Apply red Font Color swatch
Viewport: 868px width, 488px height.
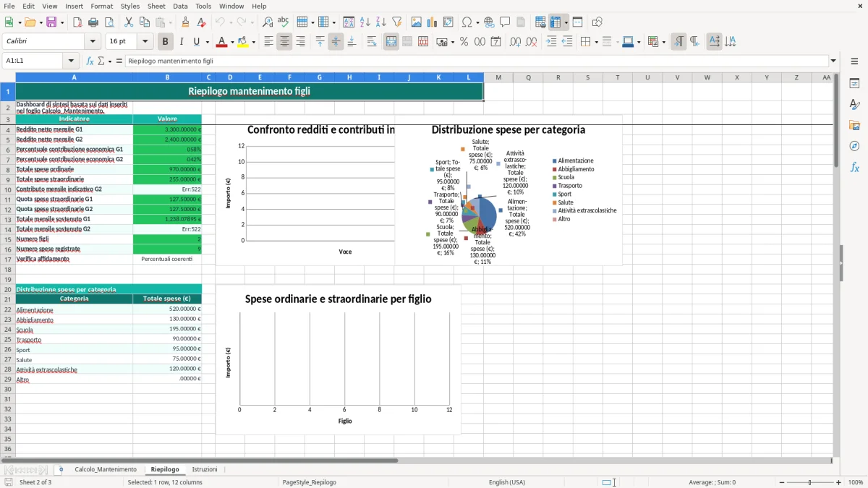pos(221,42)
